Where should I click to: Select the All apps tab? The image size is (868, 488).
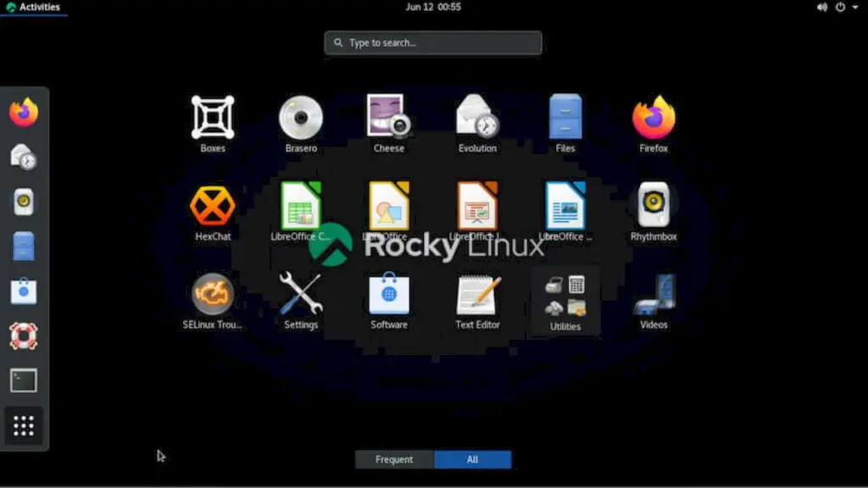tap(472, 459)
